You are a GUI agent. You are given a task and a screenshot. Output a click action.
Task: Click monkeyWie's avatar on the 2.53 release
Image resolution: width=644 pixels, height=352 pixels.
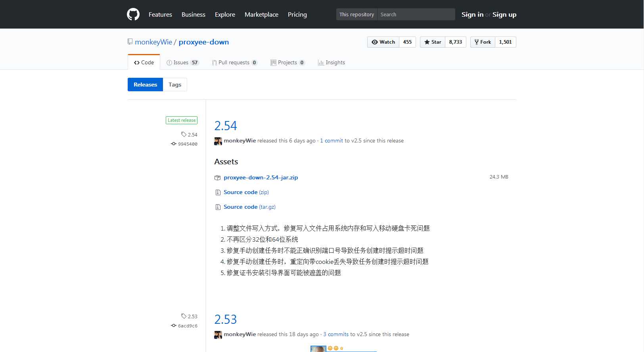click(218, 335)
